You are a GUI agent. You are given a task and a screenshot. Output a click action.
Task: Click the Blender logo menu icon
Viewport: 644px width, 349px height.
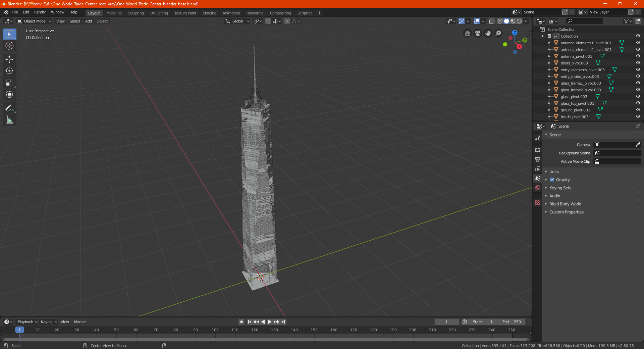(6, 12)
